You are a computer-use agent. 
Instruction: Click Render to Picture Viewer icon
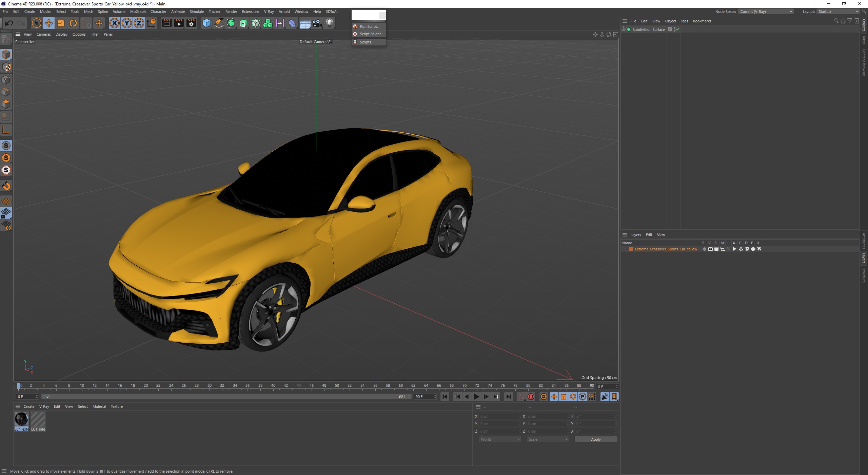179,23
